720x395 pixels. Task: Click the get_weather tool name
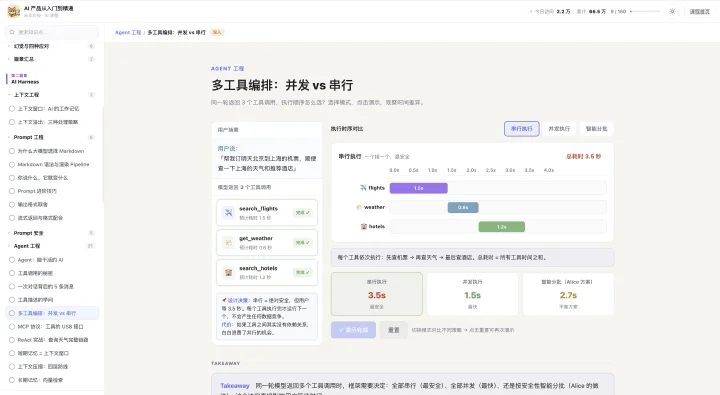(256, 238)
